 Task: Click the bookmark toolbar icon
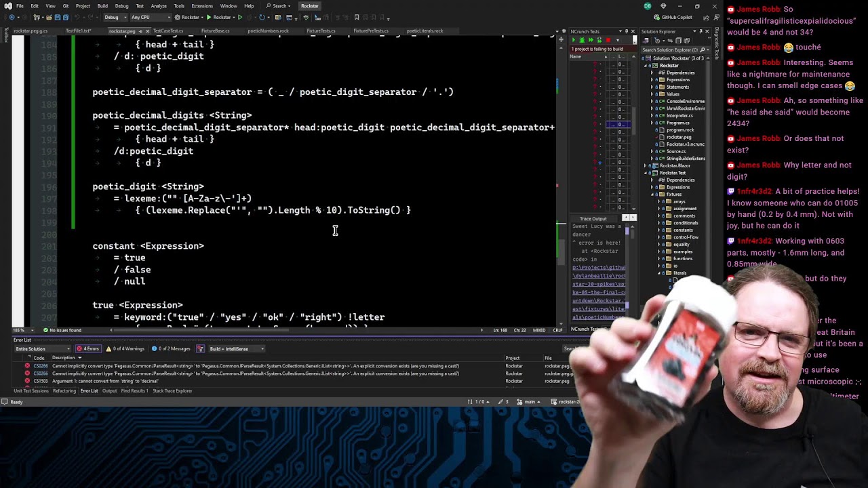357,17
